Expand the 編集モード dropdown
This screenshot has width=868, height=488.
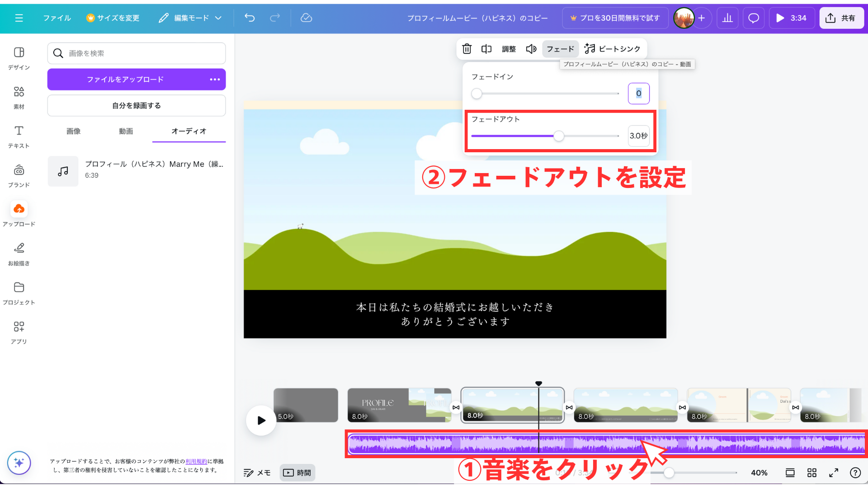[190, 18]
